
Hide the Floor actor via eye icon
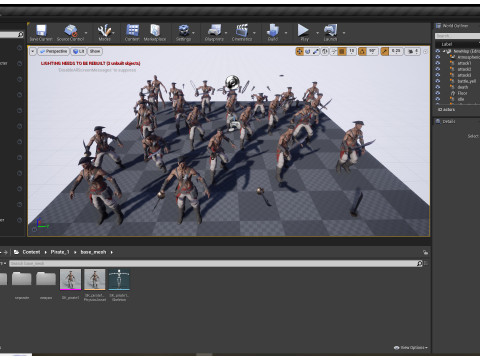[x=438, y=93]
